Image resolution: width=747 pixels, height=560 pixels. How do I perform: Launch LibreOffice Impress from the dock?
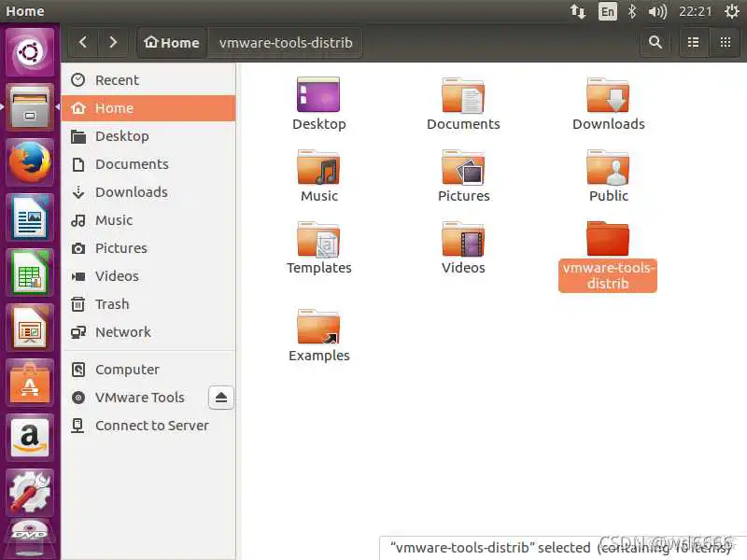[x=31, y=328]
